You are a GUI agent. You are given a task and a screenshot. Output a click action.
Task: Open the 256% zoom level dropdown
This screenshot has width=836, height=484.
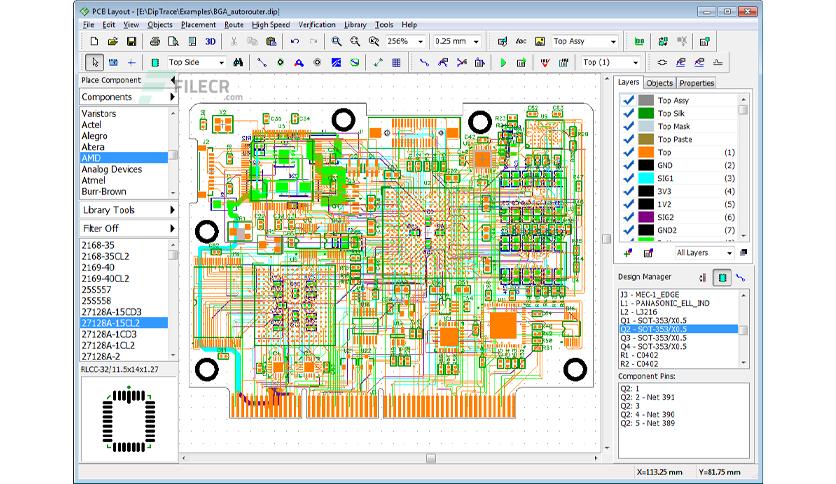[420, 41]
